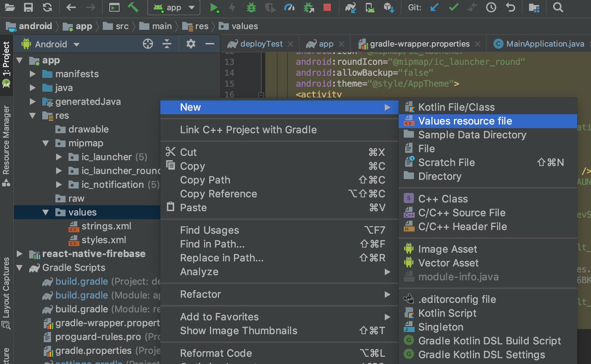Stop the app with the red square
This screenshot has width=591, height=364.
pyautogui.click(x=327, y=7)
